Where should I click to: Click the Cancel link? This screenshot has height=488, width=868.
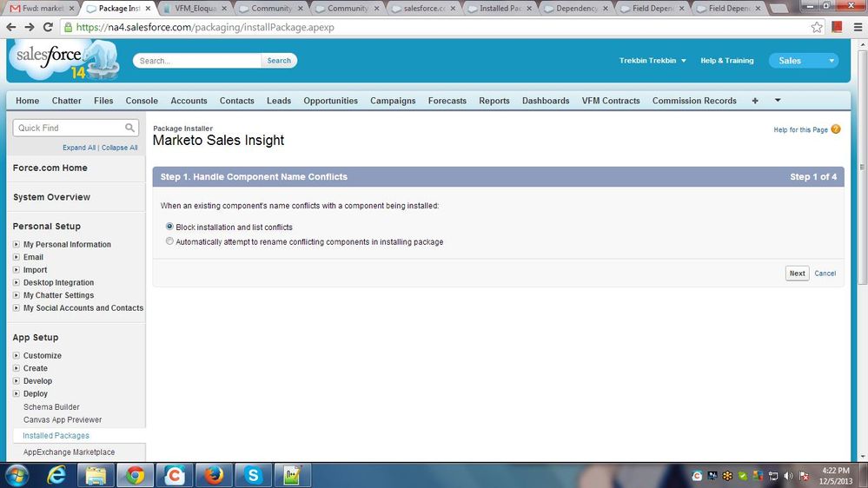(825, 274)
